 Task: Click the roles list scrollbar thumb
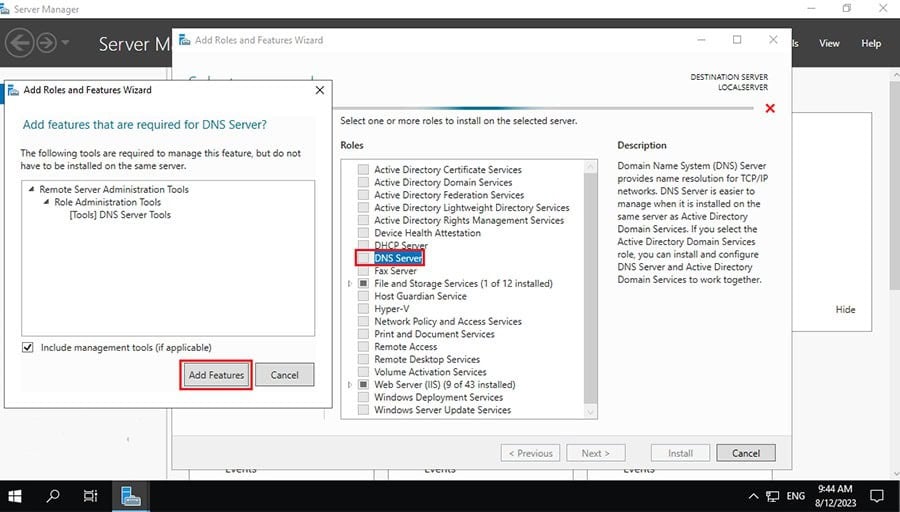pos(591,287)
